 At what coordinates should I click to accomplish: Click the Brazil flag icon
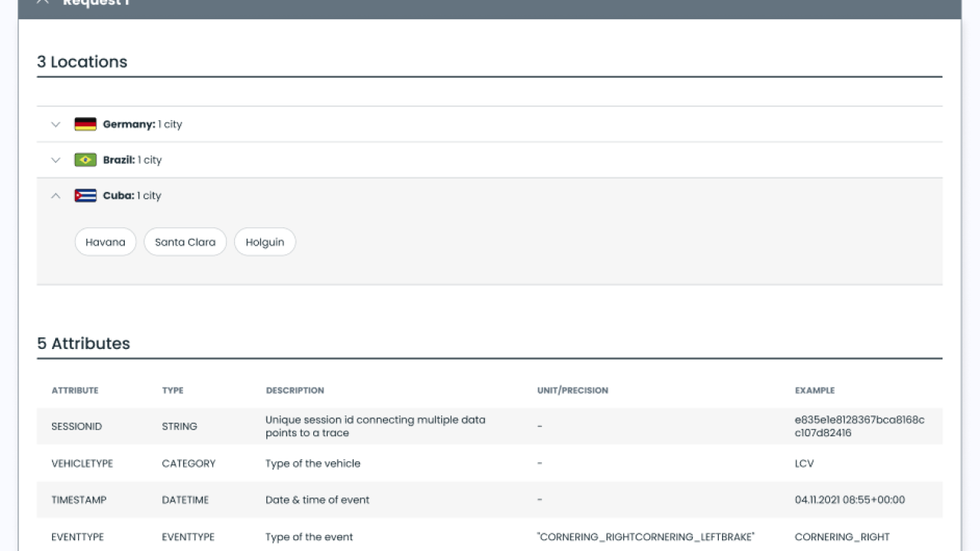(85, 159)
